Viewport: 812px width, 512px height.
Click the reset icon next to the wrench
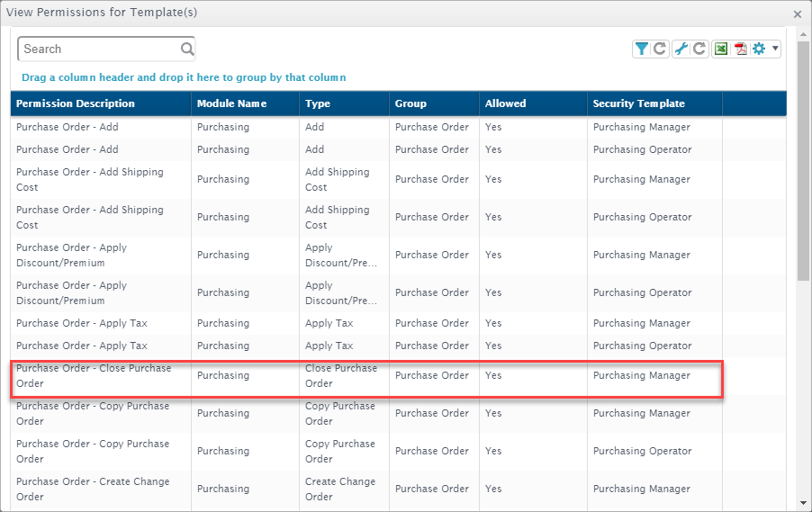[x=699, y=49]
